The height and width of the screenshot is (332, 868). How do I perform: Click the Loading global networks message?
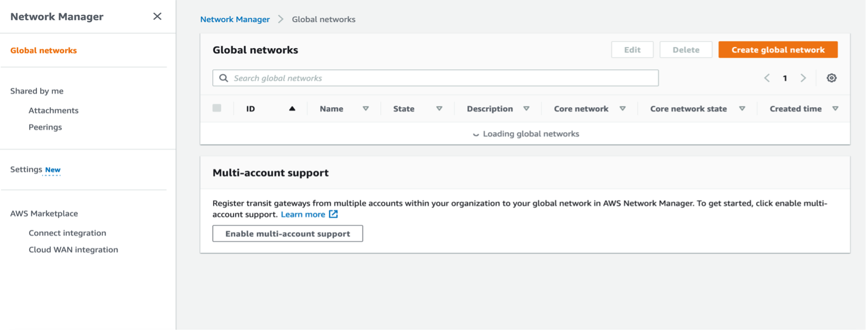coord(526,134)
